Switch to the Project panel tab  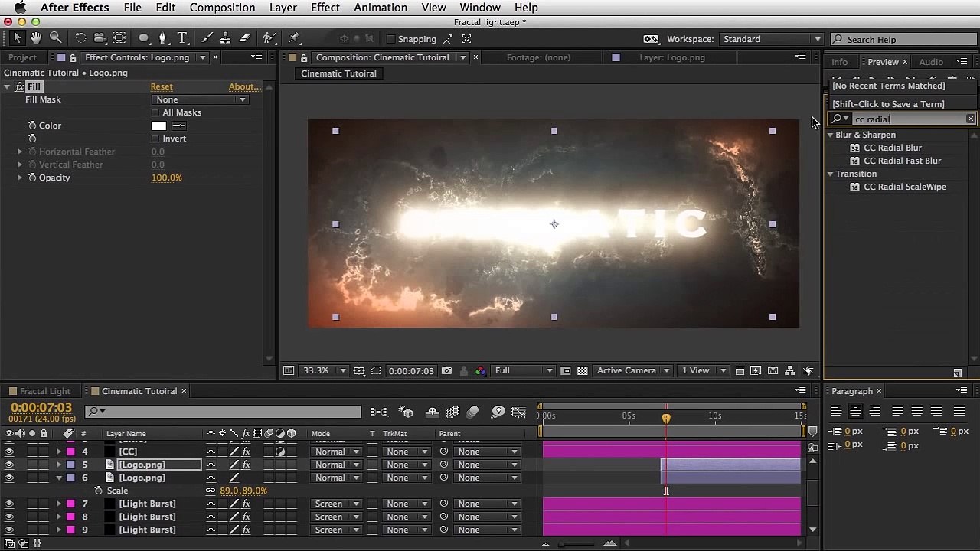tap(22, 57)
